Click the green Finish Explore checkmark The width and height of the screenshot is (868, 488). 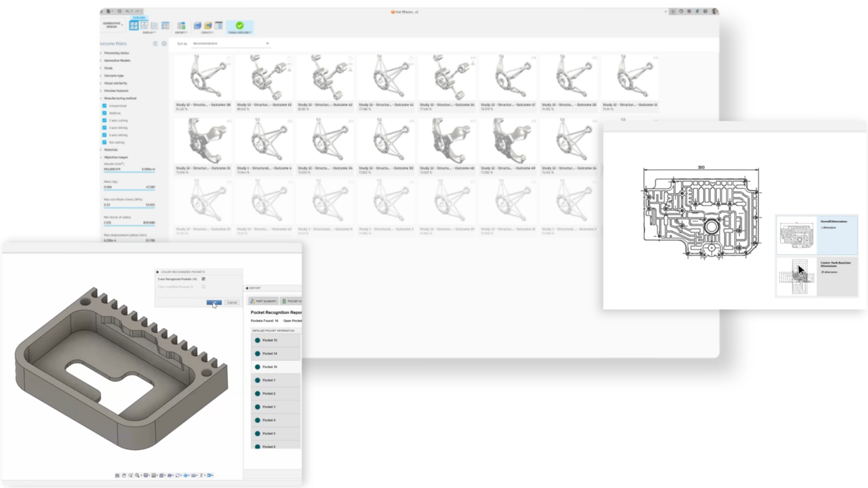click(239, 25)
